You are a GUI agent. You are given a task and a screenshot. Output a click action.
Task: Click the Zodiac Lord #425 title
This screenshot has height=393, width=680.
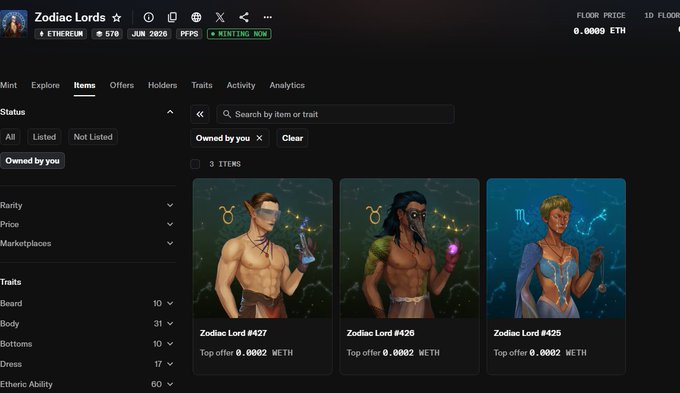tap(527, 333)
